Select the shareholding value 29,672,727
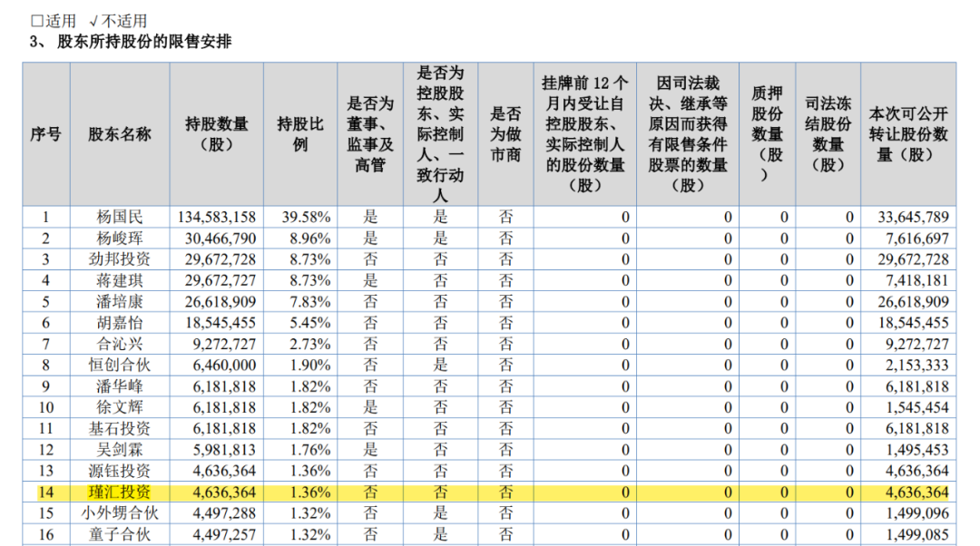980x546 pixels. click(x=220, y=281)
